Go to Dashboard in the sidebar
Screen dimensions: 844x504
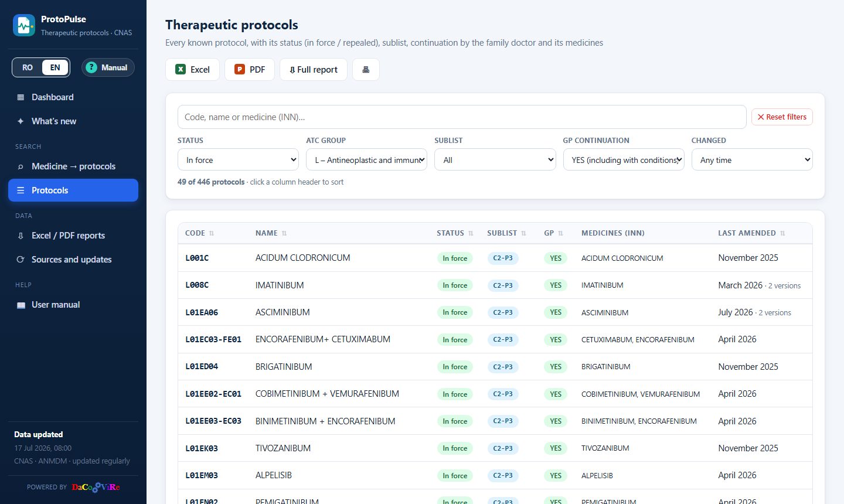[73, 97]
